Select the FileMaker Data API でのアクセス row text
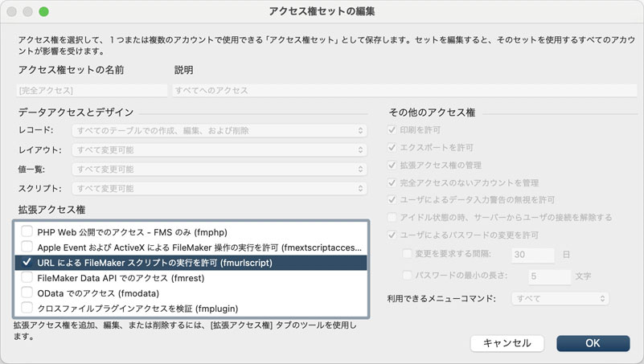 click(x=121, y=278)
